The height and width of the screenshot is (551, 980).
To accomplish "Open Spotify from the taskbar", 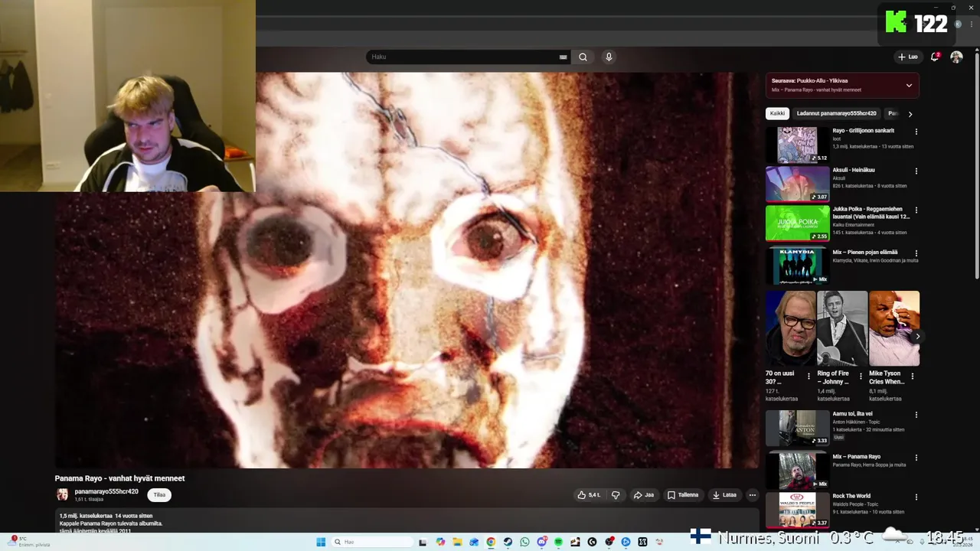I will coord(558,542).
